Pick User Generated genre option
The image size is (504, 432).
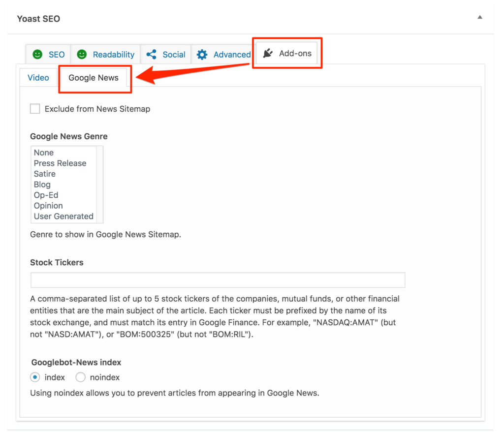click(63, 216)
